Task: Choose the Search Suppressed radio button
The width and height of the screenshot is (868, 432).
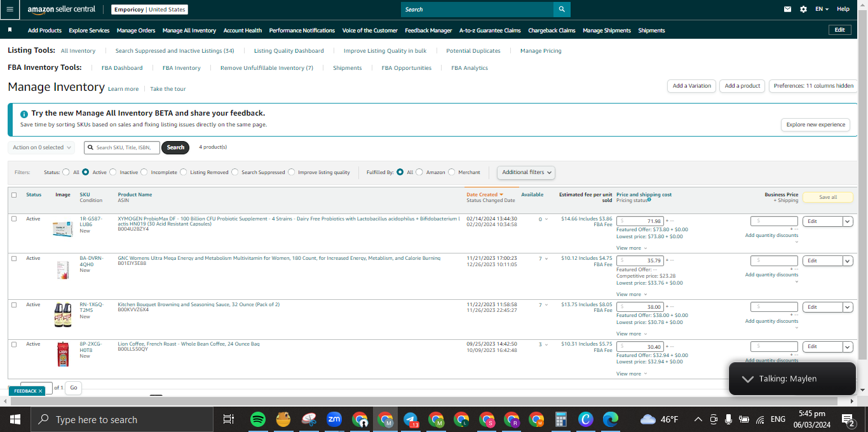Action: click(235, 172)
